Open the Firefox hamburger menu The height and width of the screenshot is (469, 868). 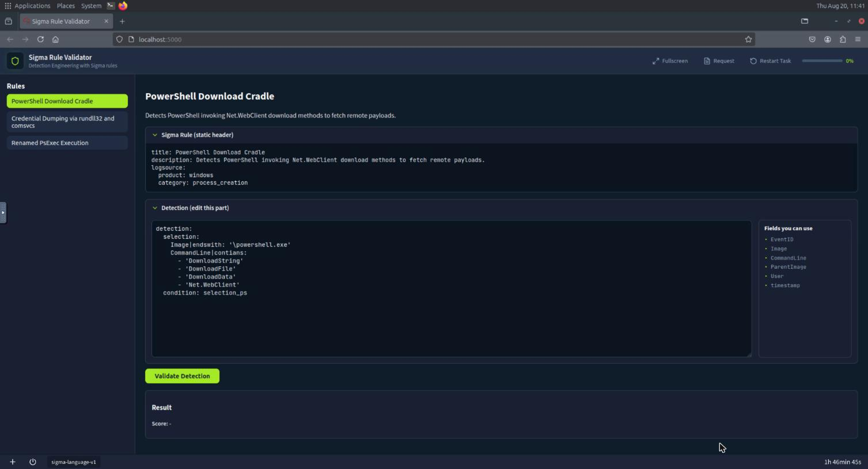pyautogui.click(x=858, y=39)
